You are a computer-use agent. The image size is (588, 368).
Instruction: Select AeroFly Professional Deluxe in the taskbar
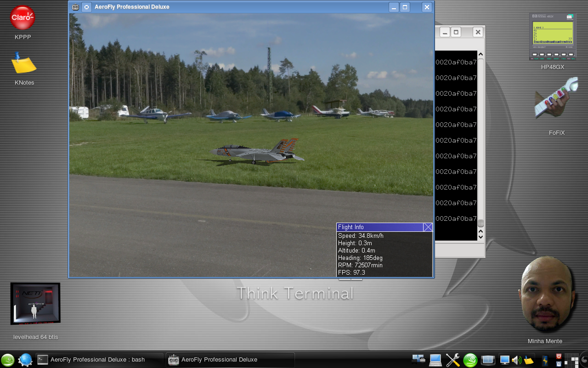[x=230, y=360]
